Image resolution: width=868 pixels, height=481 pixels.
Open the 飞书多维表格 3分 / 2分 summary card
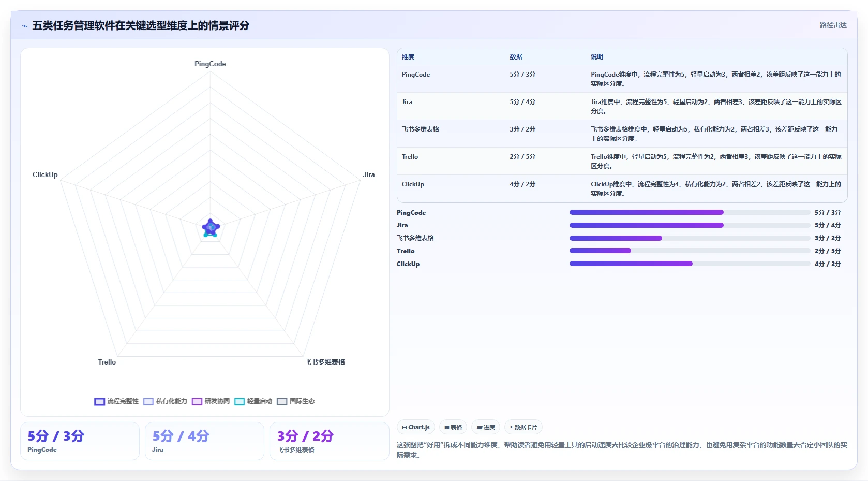pyautogui.click(x=329, y=441)
